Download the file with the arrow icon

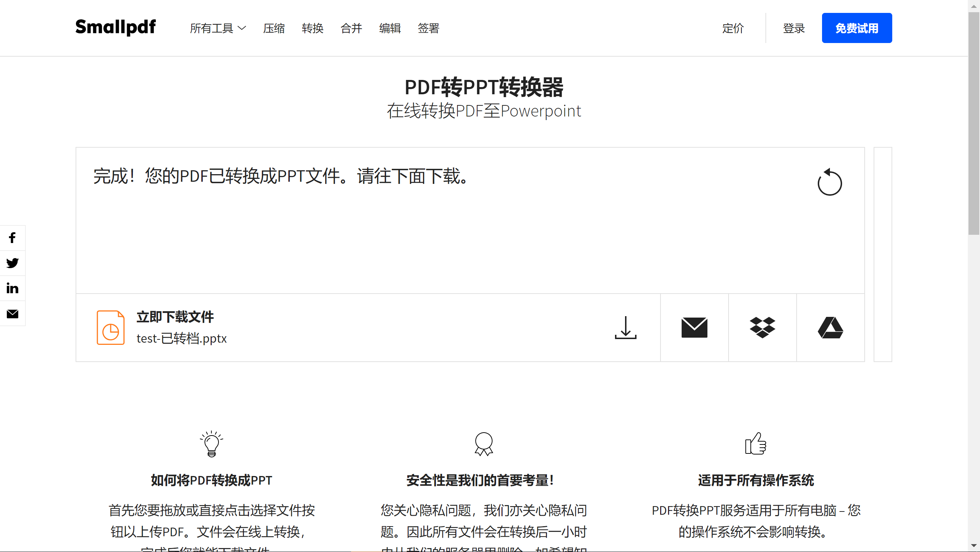pos(625,327)
